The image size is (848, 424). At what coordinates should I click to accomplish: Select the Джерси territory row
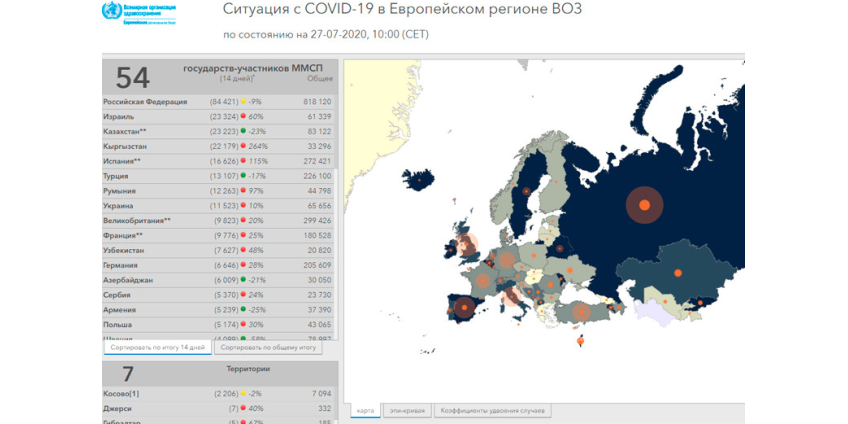pos(219,409)
